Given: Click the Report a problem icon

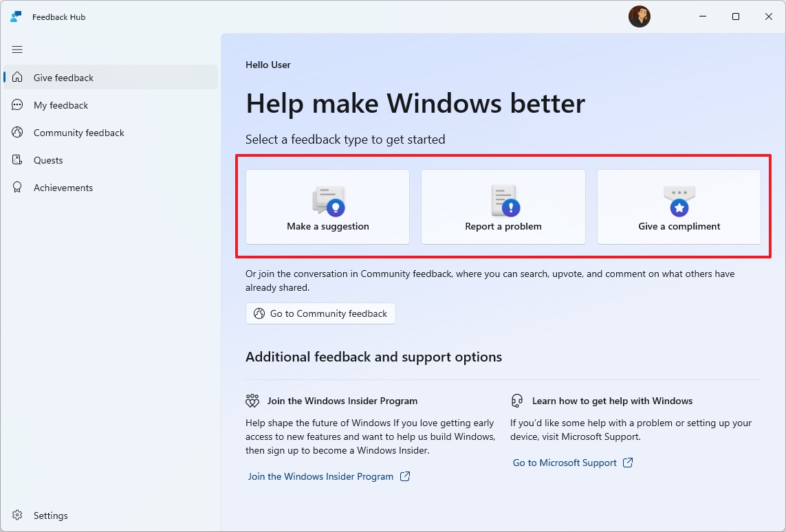Looking at the screenshot, I should 503,199.
